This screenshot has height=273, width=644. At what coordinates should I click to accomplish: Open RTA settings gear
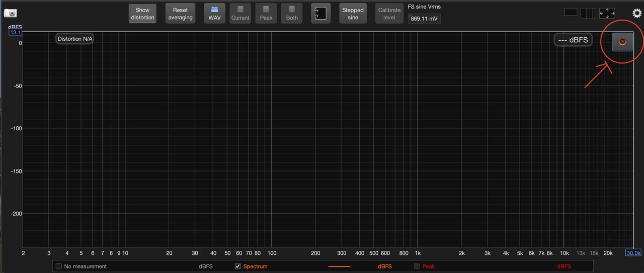[636, 13]
